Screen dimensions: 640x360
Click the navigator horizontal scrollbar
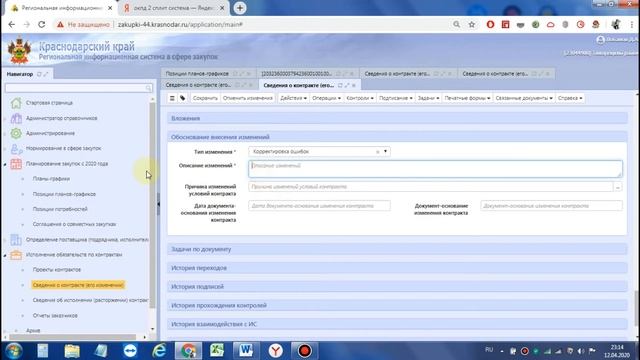click(x=73, y=337)
